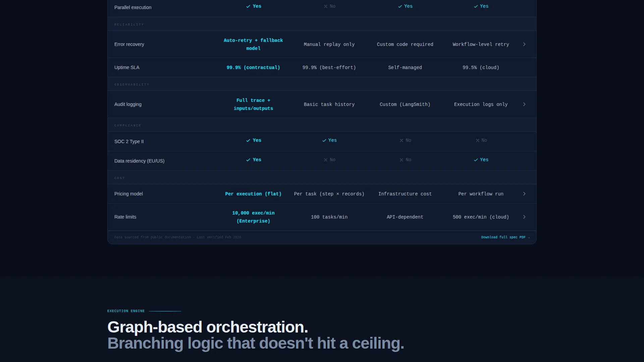Select the 'Execution logs only' cell
This screenshot has width=644, height=362.
coord(481,104)
